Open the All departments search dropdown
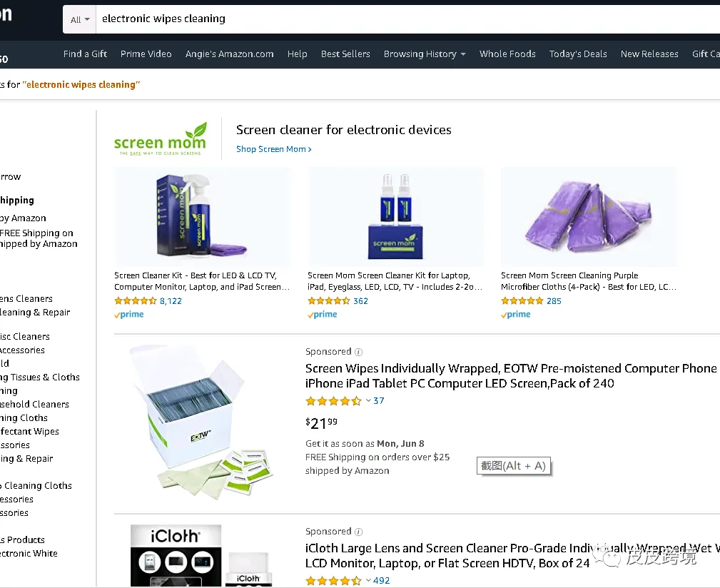This screenshot has height=588, width=720. click(80, 19)
